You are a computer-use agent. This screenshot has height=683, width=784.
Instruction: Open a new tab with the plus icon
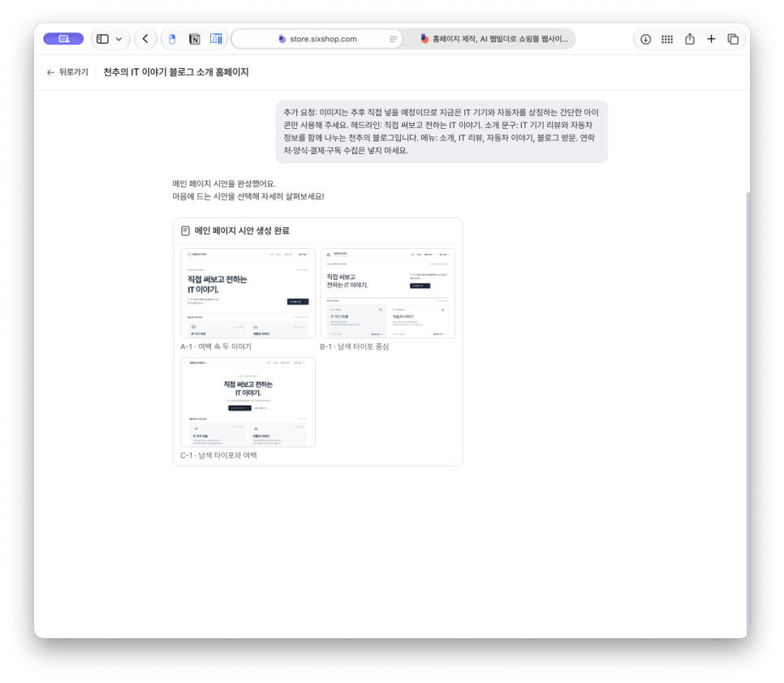(x=711, y=39)
